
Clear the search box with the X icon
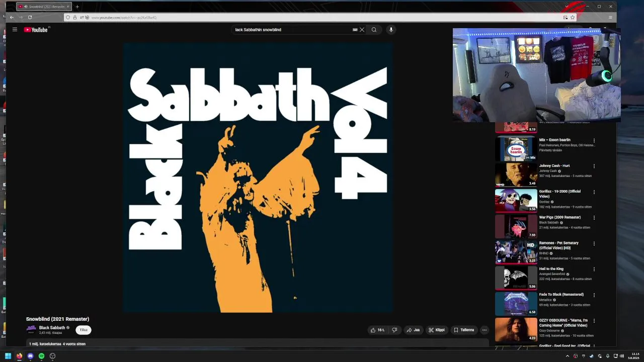pos(362,30)
